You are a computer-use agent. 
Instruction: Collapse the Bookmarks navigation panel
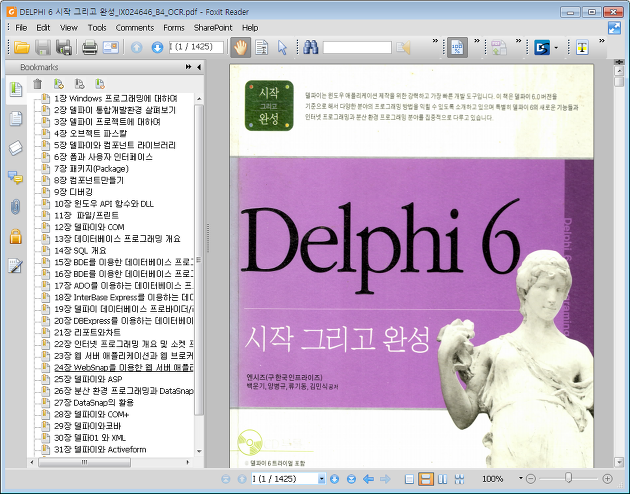pyautogui.click(x=199, y=67)
